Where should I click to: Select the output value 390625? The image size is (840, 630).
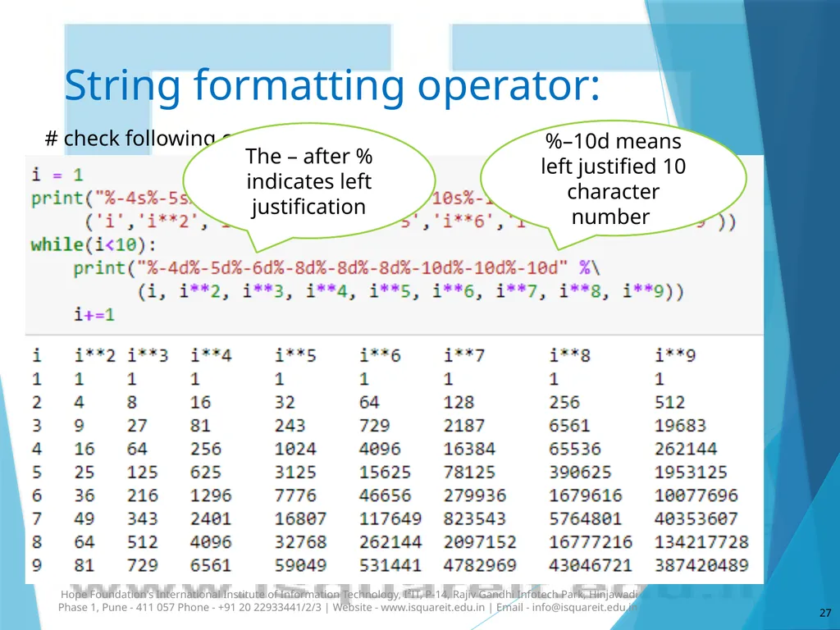click(x=580, y=472)
